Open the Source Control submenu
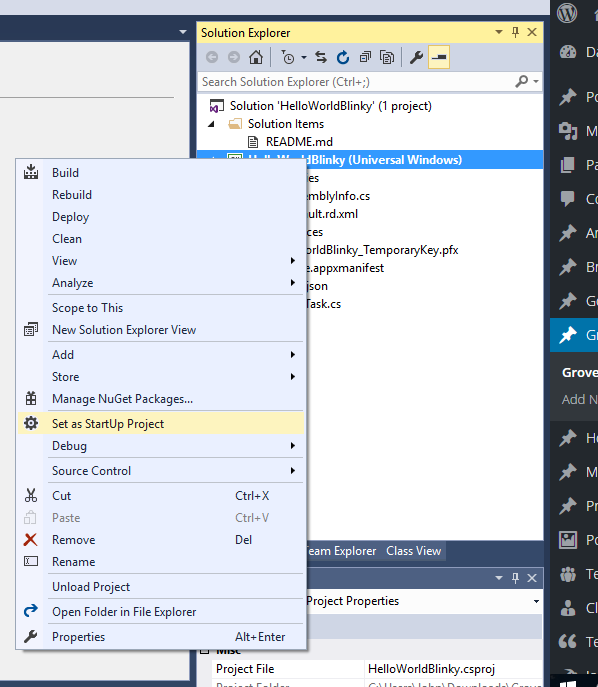 pyautogui.click(x=160, y=471)
